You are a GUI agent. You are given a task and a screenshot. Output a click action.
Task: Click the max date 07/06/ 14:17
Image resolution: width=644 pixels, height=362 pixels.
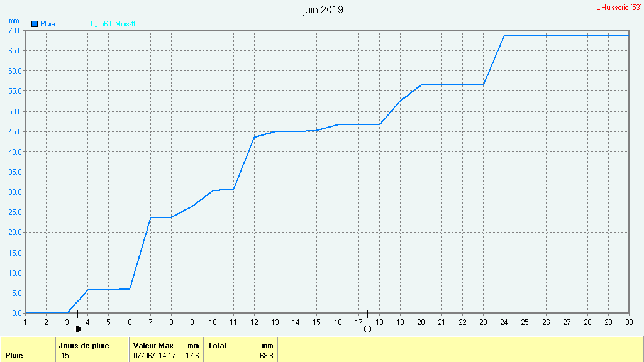[x=155, y=356]
